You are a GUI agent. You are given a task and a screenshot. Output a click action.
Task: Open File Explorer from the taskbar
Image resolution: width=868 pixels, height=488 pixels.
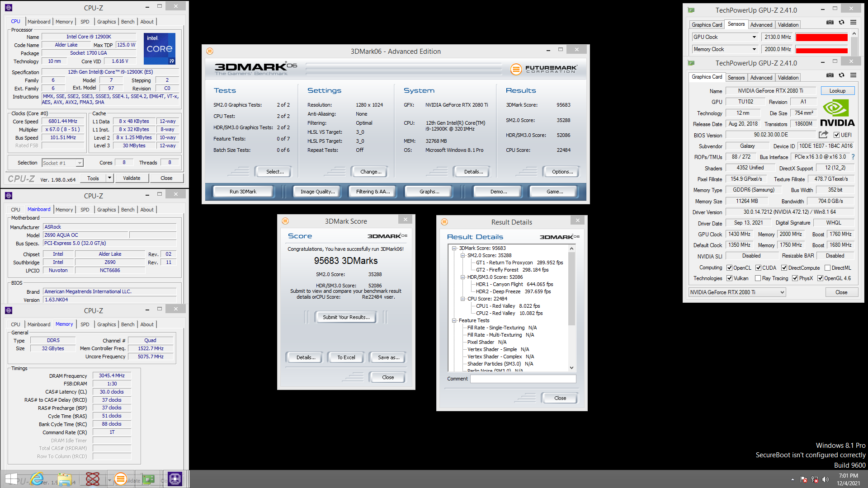point(65,479)
